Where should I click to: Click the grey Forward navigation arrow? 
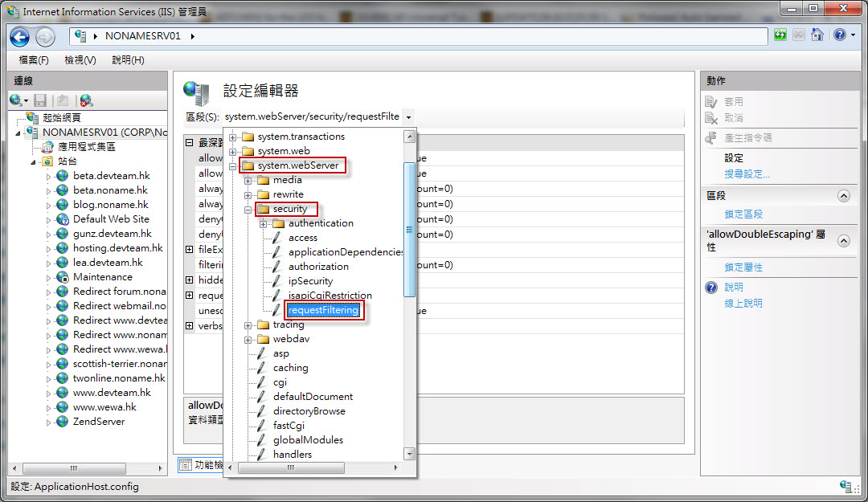(45, 37)
